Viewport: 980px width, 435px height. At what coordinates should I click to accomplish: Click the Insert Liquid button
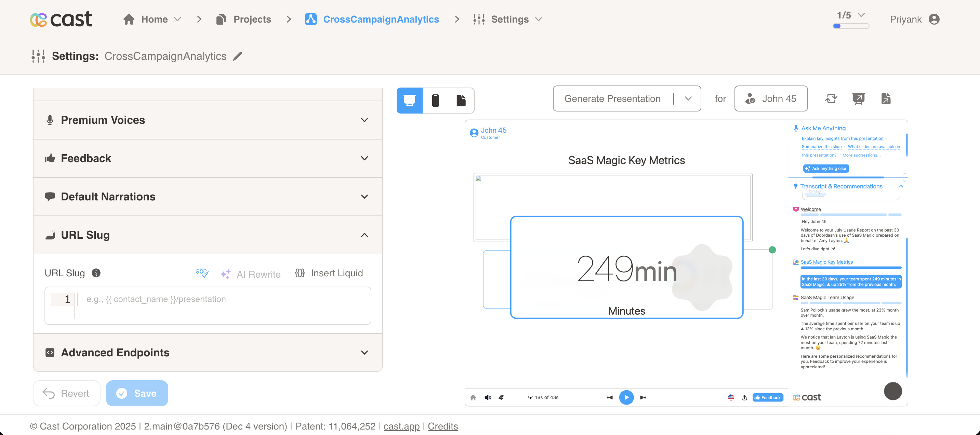[329, 273]
